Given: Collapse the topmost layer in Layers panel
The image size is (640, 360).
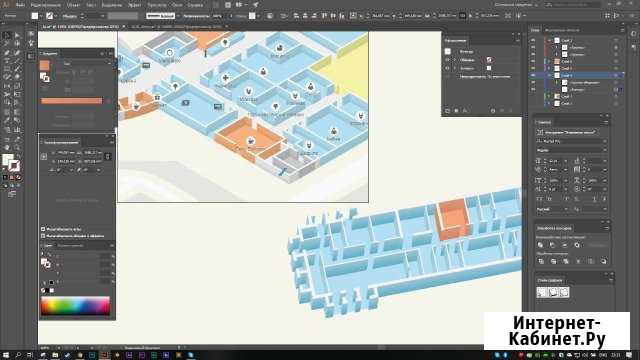Looking at the screenshot, I should click(549, 41).
